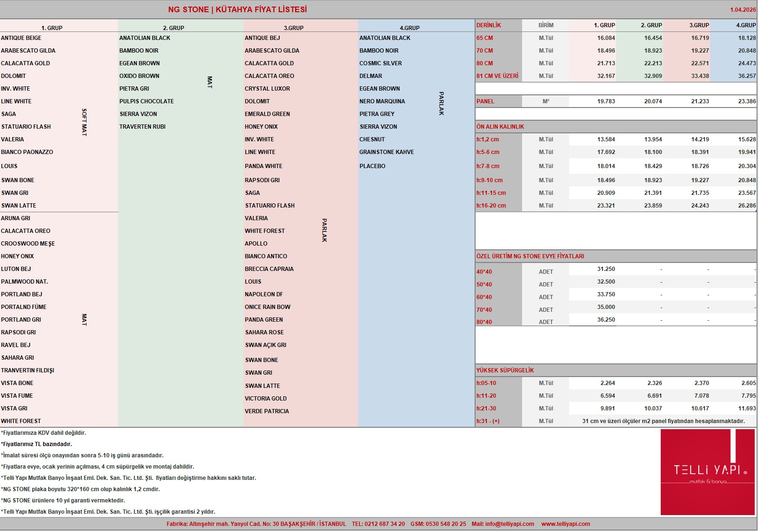758x532 pixels.
Task: Click on "NAPOLEON DF"
Action: (264, 294)
